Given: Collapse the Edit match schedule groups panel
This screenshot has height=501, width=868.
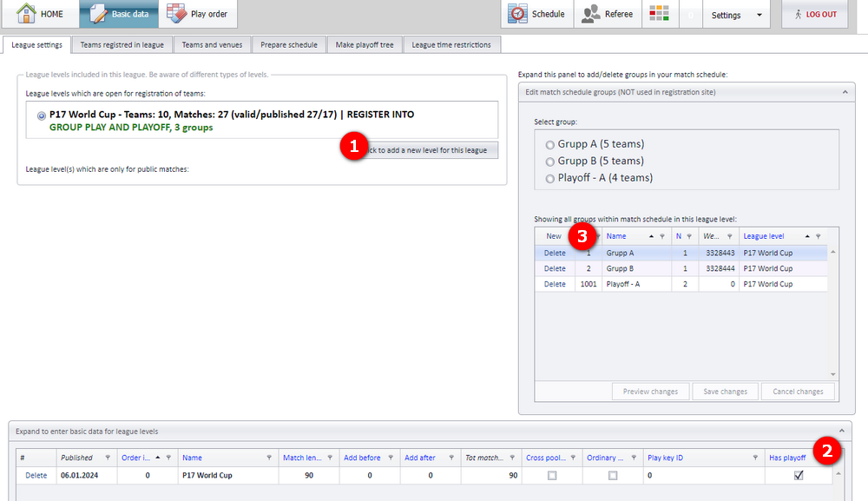Looking at the screenshot, I should [845, 92].
